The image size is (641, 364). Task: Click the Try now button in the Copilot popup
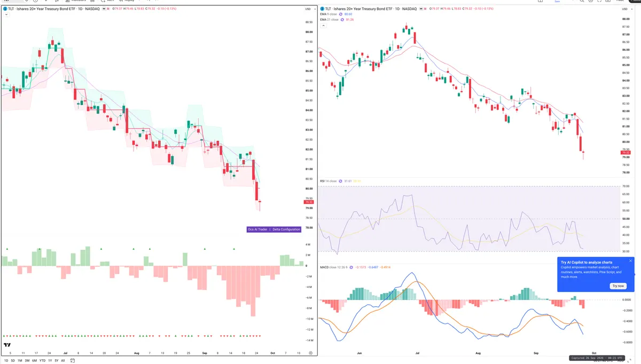tap(618, 286)
